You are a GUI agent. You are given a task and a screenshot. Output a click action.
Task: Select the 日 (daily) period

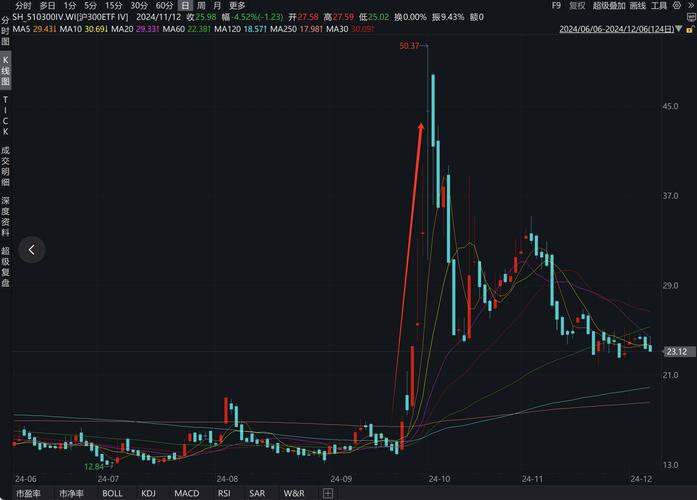(184, 6)
